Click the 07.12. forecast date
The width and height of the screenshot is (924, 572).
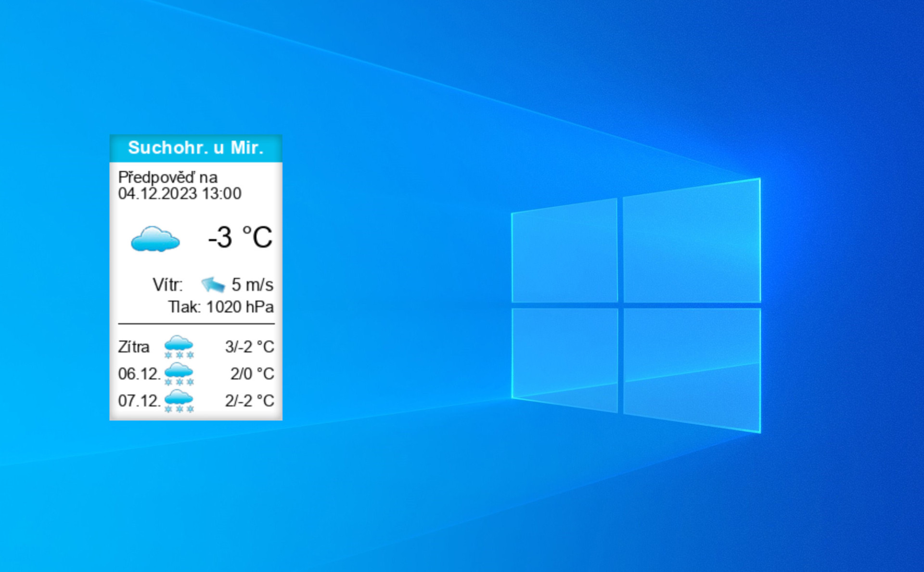tap(139, 401)
